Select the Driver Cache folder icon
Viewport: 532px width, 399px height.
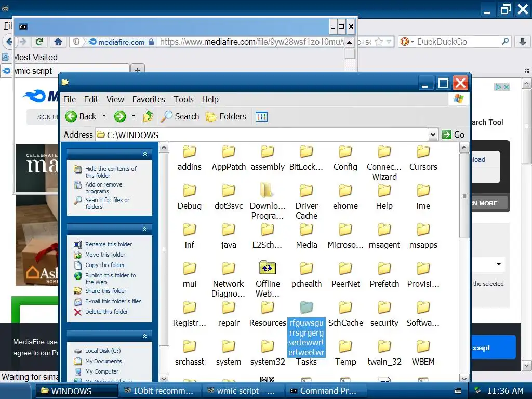307,191
